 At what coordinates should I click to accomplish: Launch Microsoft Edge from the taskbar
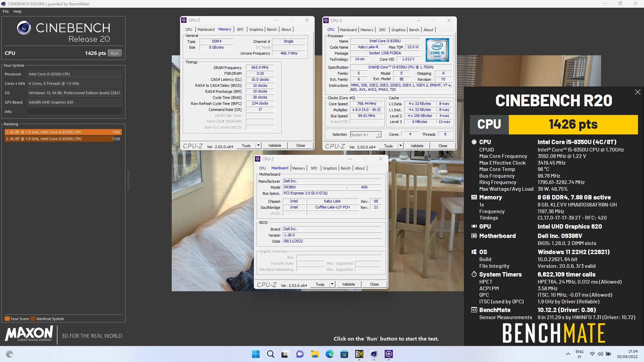(329, 354)
